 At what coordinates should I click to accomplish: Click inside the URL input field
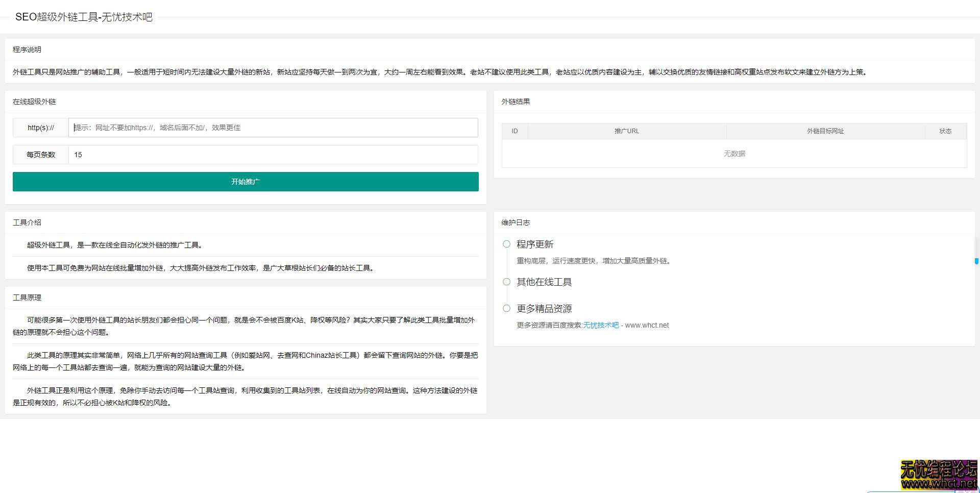[x=274, y=128]
